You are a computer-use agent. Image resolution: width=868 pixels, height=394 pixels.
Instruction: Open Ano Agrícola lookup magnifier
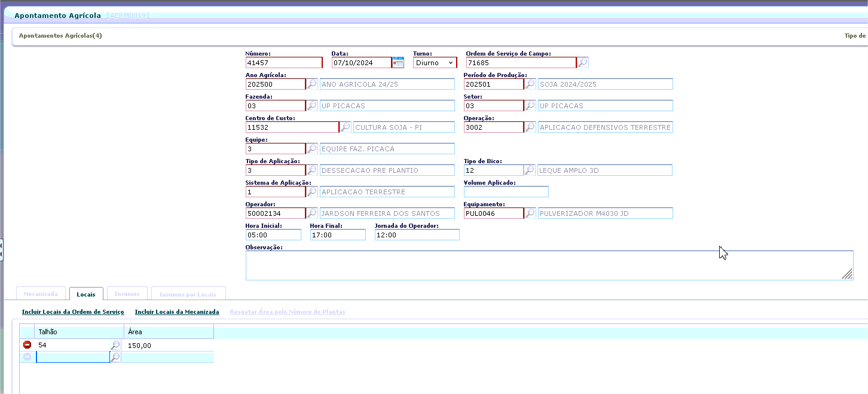(x=312, y=84)
